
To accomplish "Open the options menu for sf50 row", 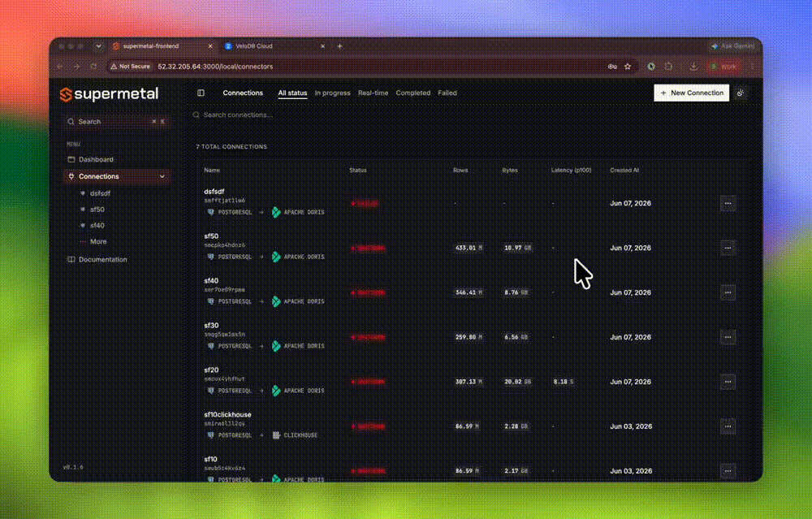I will (728, 248).
